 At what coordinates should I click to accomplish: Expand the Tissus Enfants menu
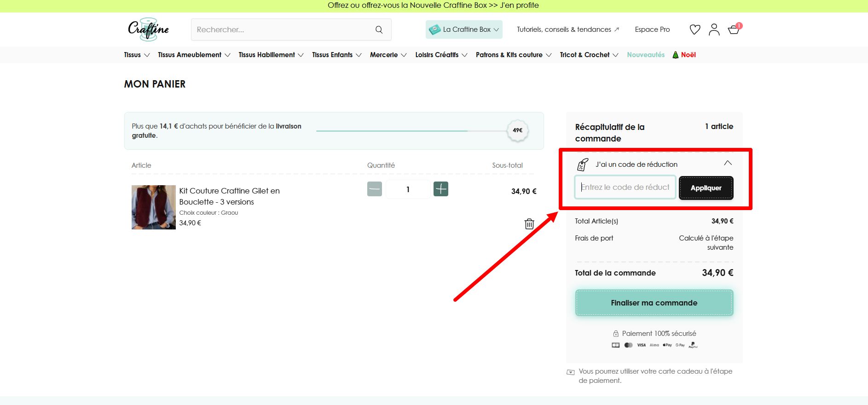coord(337,55)
